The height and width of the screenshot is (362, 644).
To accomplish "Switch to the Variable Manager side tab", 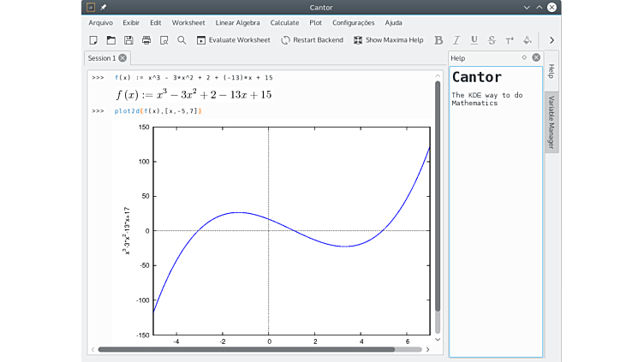I will [x=552, y=122].
